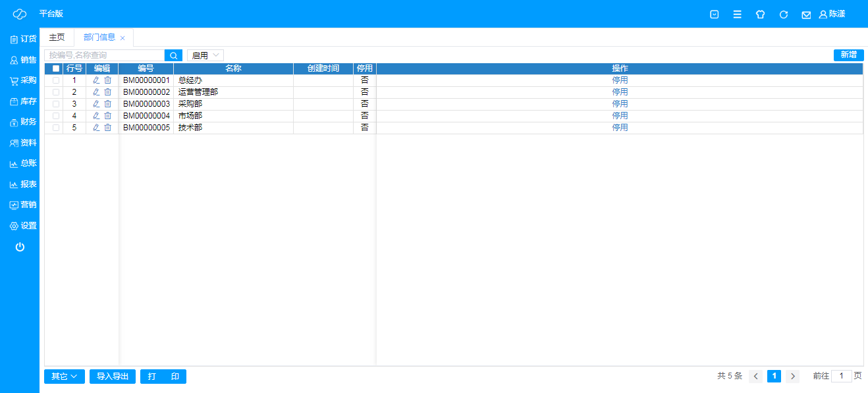Open the 启用 status dropdown
Screen dimensions: 868x393
(205, 55)
